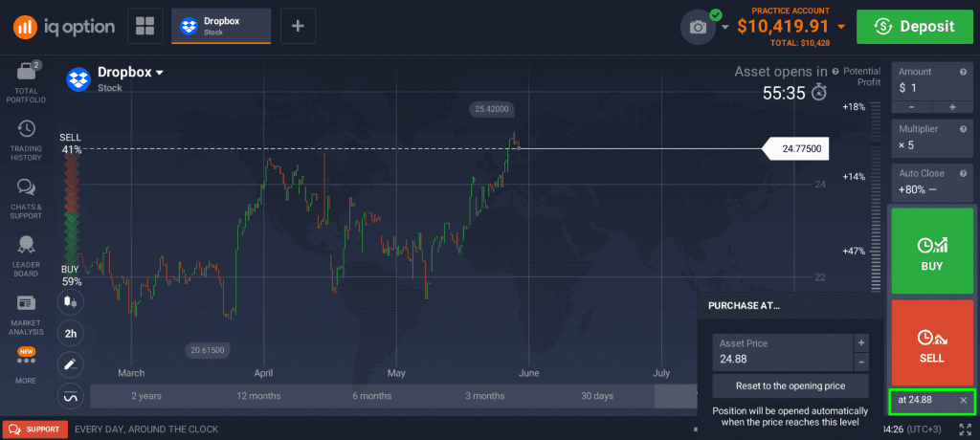Select the 12 months time range
The image size is (980, 440).
(258, 396)
